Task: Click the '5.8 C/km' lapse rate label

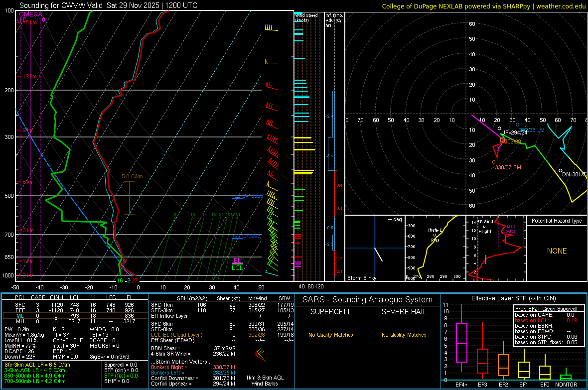Action: 132,176
